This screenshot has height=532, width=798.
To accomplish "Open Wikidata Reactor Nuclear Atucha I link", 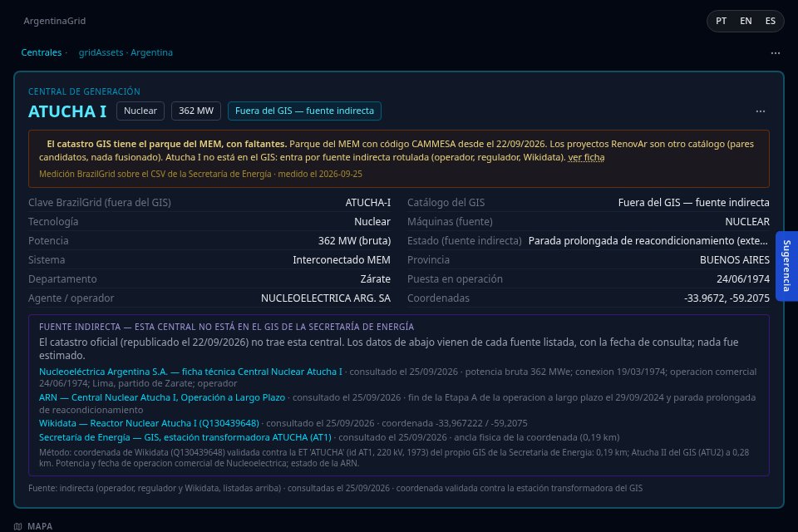I will (149, 423).
